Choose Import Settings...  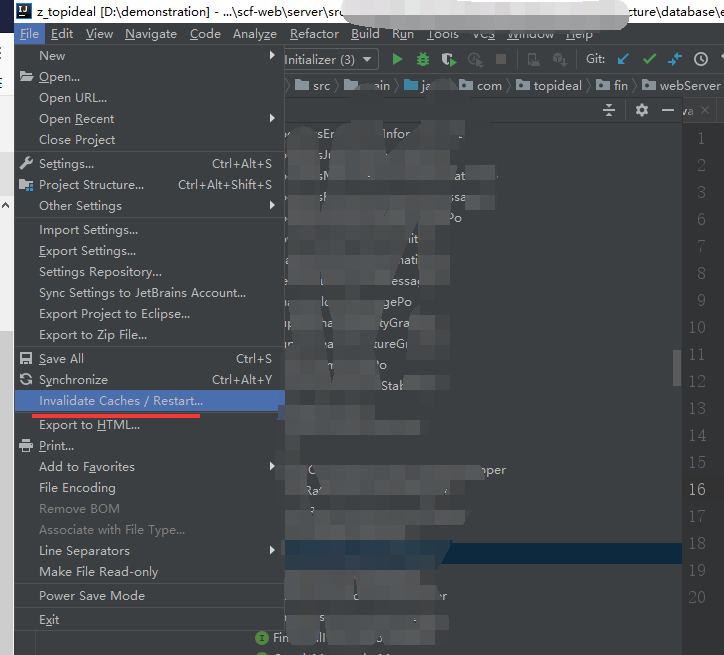point(150,230)
